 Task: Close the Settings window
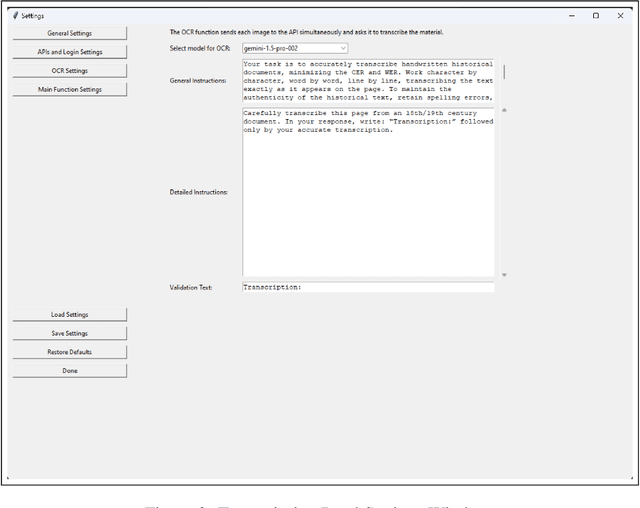tap(621, 16)
